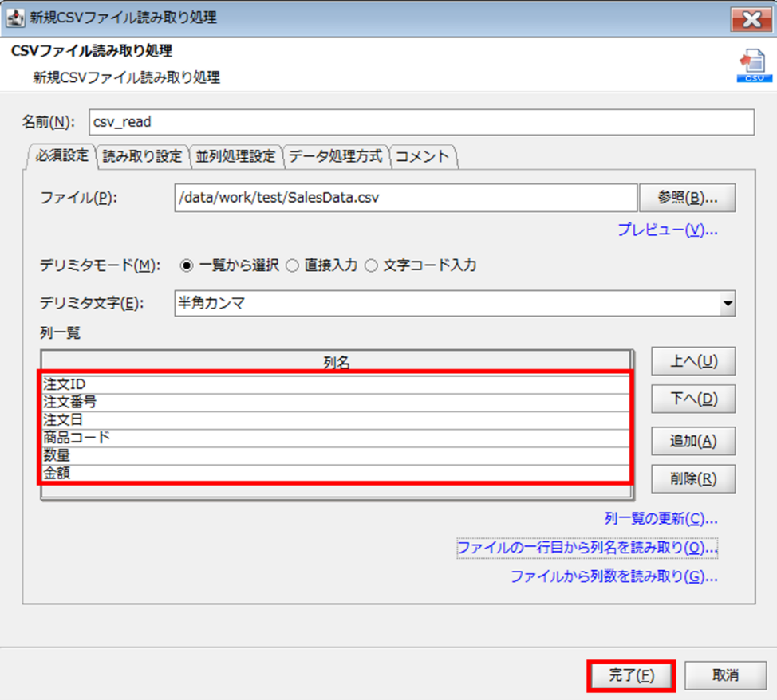This screenshot has height=700, width=777.
Task: Select the 直接入力 delimiter mode
Action: click(292, 265)
